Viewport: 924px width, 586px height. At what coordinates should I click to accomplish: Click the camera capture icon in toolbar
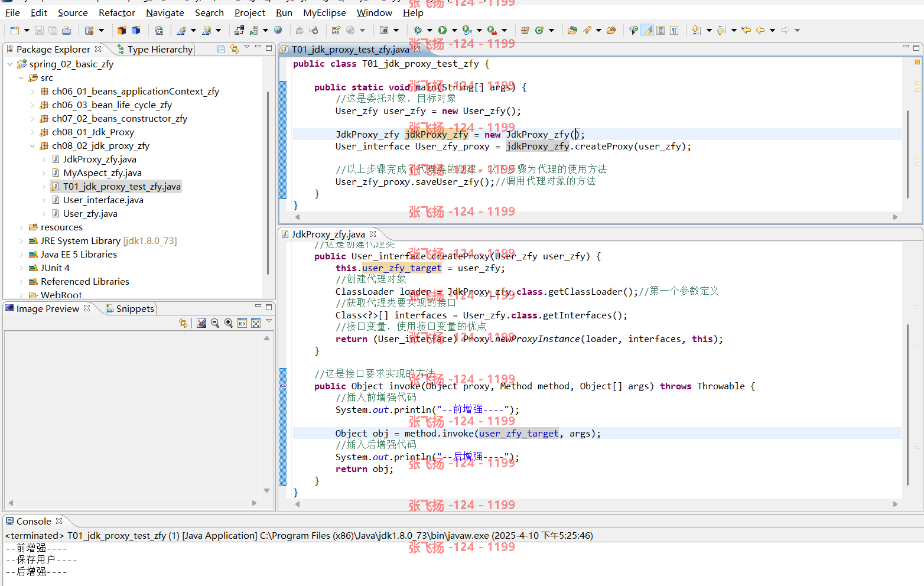pyautogui.click(x=384, y=30)
